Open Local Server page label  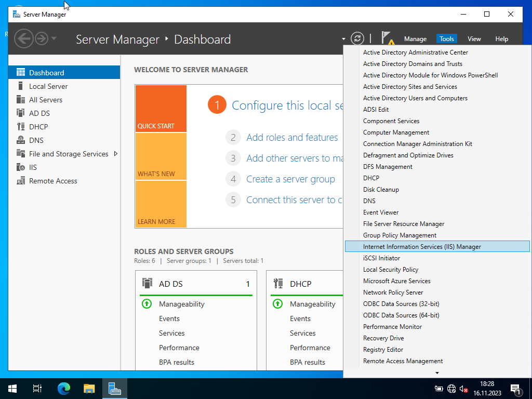[x=48, y=86]
